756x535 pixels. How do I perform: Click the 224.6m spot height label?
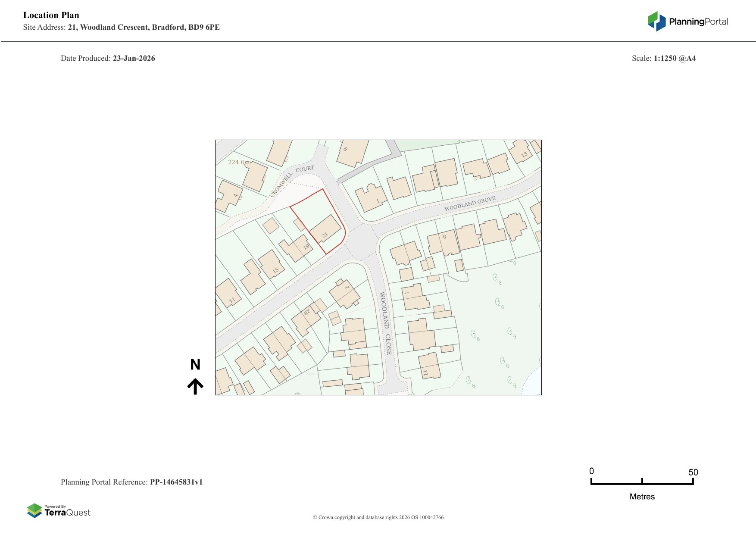[x=239, y=163]
